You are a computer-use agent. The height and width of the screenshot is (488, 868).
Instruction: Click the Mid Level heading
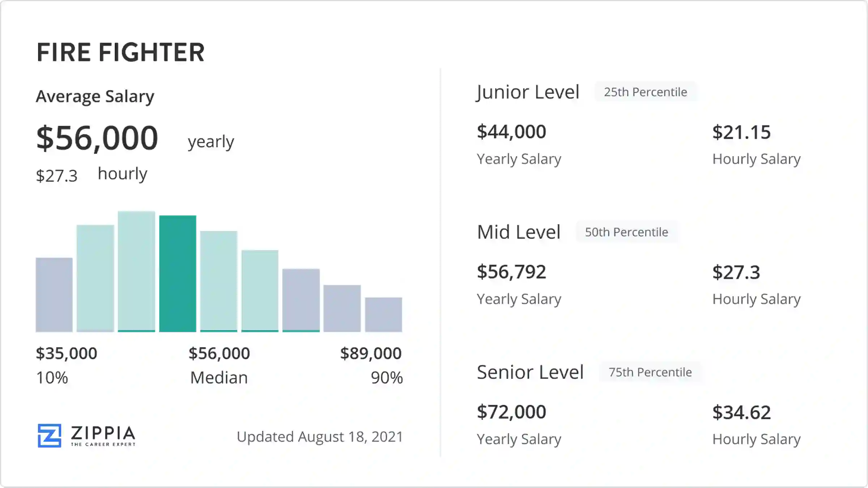519,232
